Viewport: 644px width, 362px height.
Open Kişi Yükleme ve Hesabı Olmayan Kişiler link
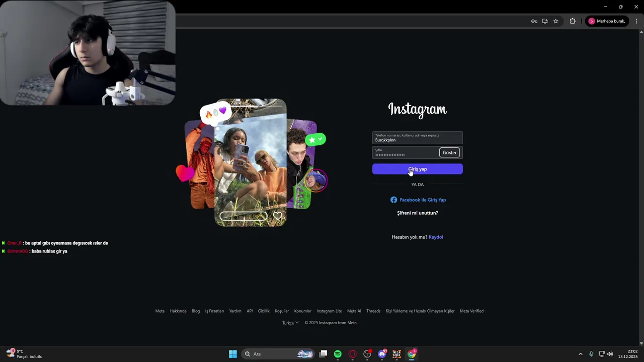point(420,311)
